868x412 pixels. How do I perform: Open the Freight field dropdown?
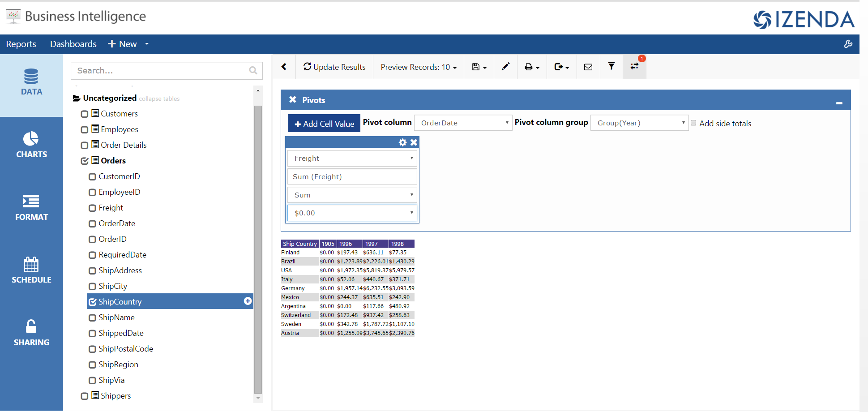[352, 158]
